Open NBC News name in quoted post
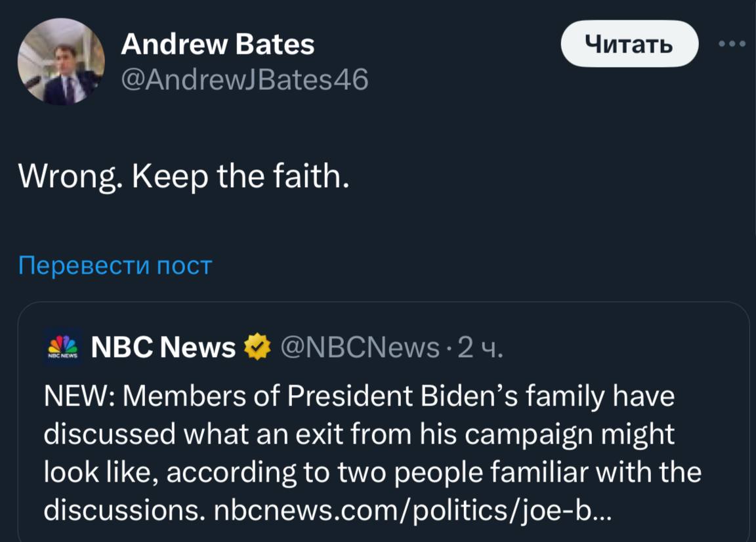Image resolution: width=756 pixels, height=542 pixels. coord(163,348)
